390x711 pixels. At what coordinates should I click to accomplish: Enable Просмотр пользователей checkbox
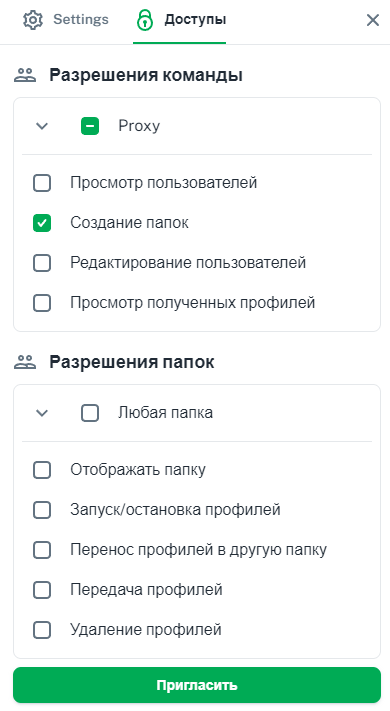pyautogui.click(x=42, y=183)
